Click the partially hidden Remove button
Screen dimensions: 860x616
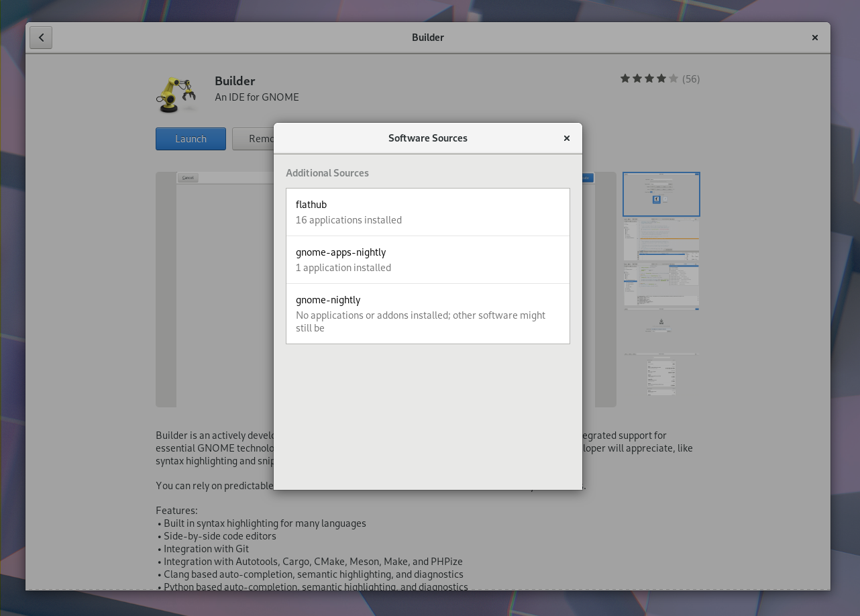tap(253, 139)
